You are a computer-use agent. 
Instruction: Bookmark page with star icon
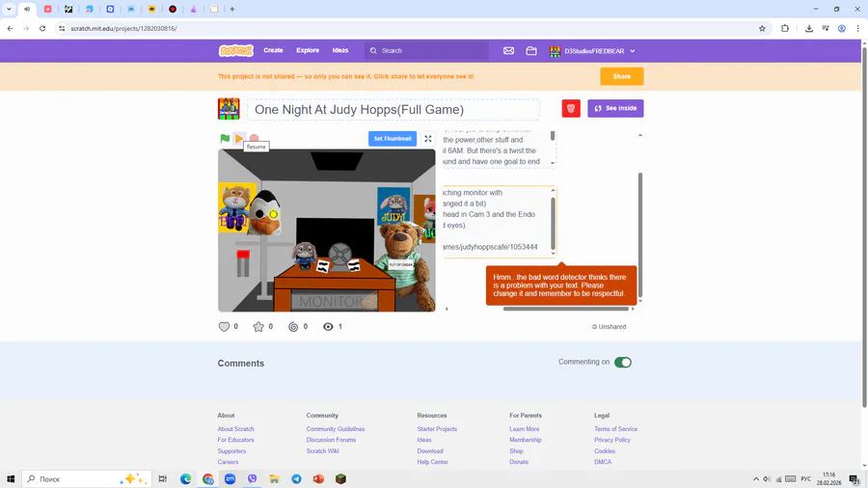762,28
